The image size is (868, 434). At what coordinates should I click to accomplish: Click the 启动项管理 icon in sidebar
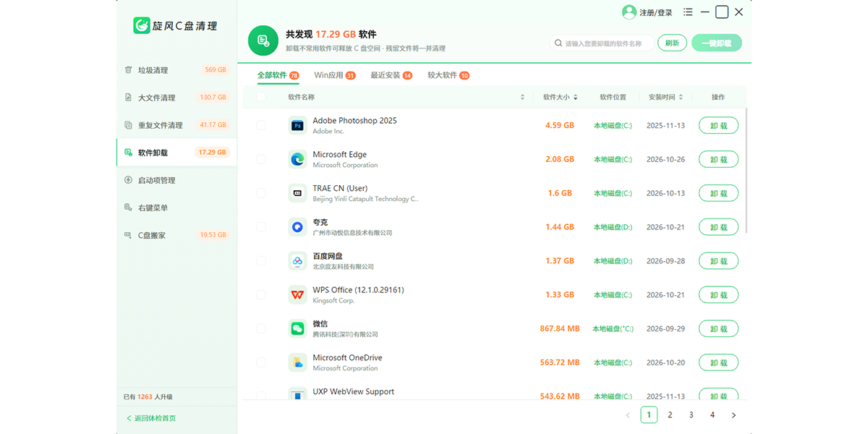coord(128,180)
